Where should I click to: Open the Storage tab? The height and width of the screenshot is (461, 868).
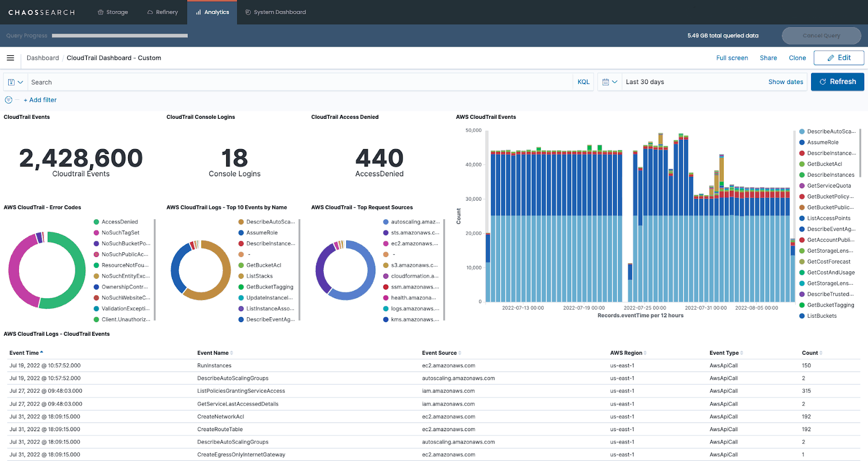[x=113, y=12]
